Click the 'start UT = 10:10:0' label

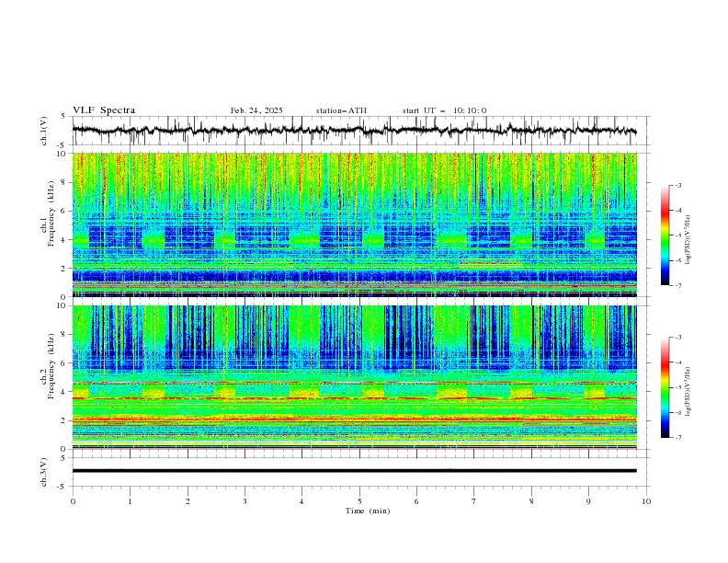[x=444, y=110]
